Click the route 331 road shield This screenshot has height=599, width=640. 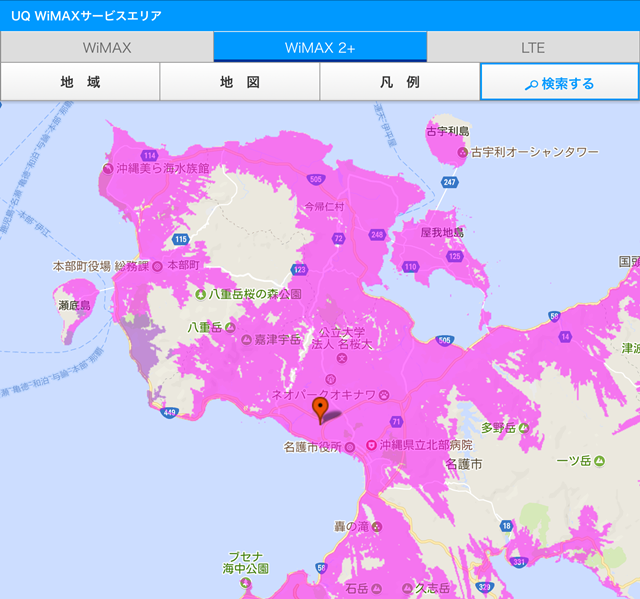click(519, 562)
